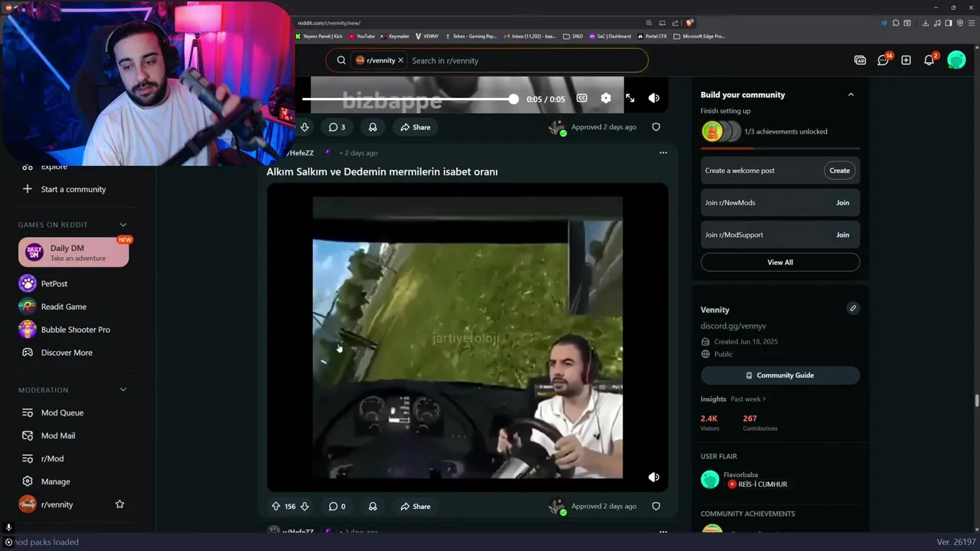Open the D&D bookmarks folder
This screenshot has height=551, width=980.
[573, 36]
